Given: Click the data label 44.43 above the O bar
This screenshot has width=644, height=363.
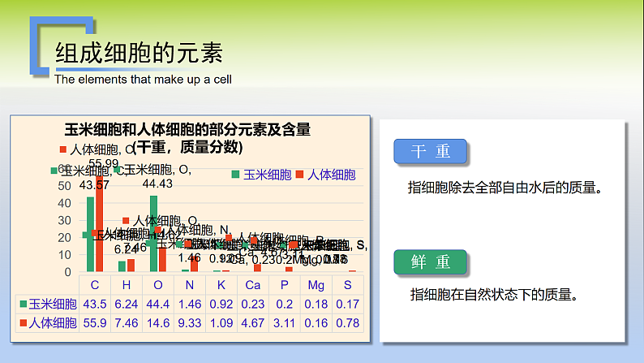Looking at the screenshot, I should tap(157, 184).
